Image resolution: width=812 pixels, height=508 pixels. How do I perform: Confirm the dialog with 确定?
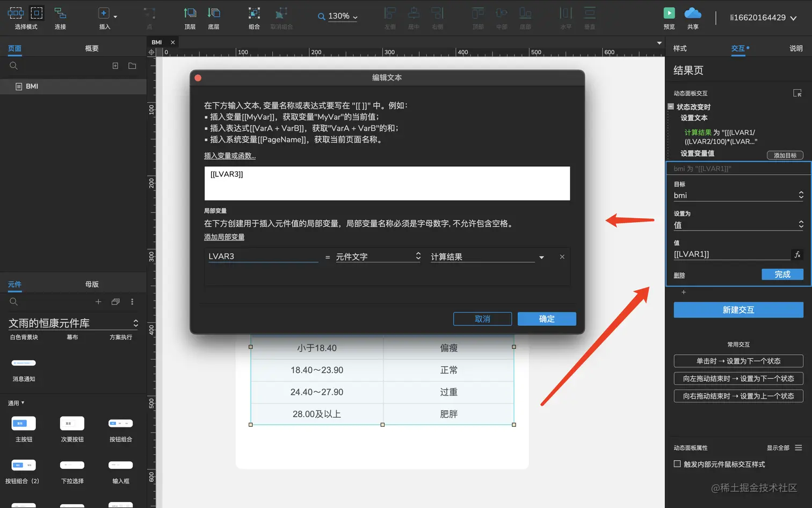(x=547, y=319)
